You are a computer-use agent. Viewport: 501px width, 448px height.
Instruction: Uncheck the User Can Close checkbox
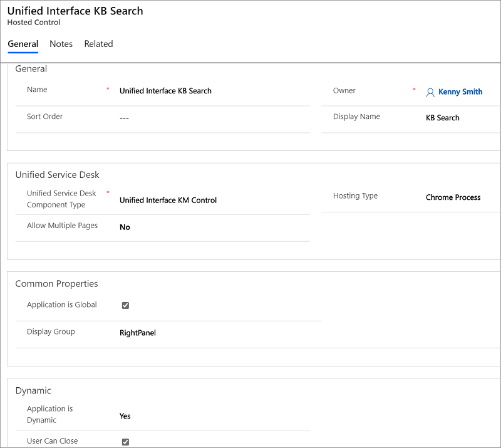(125, 442)
